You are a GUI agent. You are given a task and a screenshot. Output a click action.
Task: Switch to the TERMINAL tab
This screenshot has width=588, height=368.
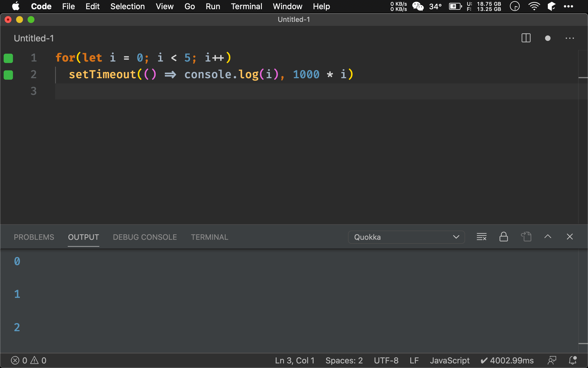pyautogui.click(x=210, y=237)
